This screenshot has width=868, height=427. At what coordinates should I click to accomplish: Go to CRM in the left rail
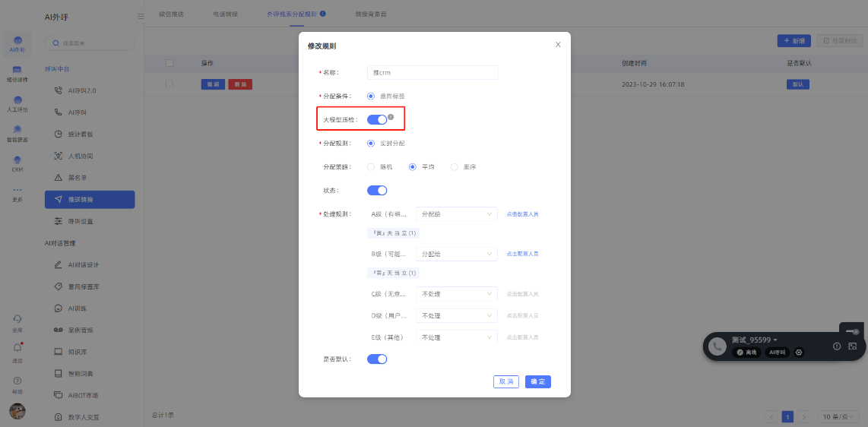coord(17,163)
